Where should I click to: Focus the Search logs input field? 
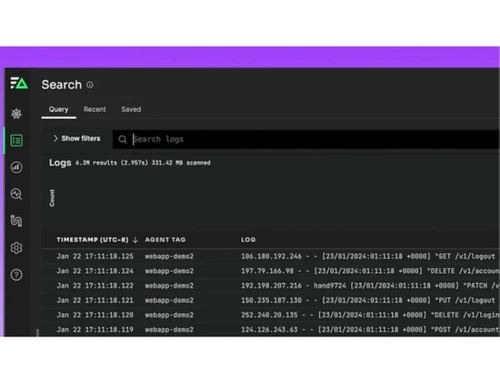(306, 139)
